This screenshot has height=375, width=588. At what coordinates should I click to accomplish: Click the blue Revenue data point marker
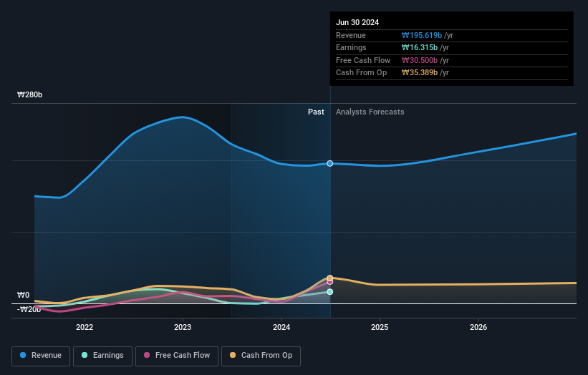click(x=330, y=163)
